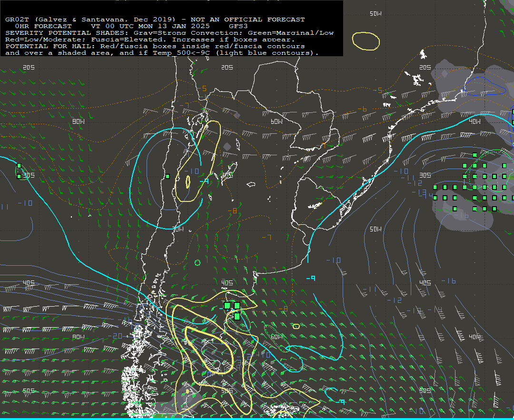
Task: Click the '70W' longitude label
Action: pyautogui.click(x=178, y=229)
